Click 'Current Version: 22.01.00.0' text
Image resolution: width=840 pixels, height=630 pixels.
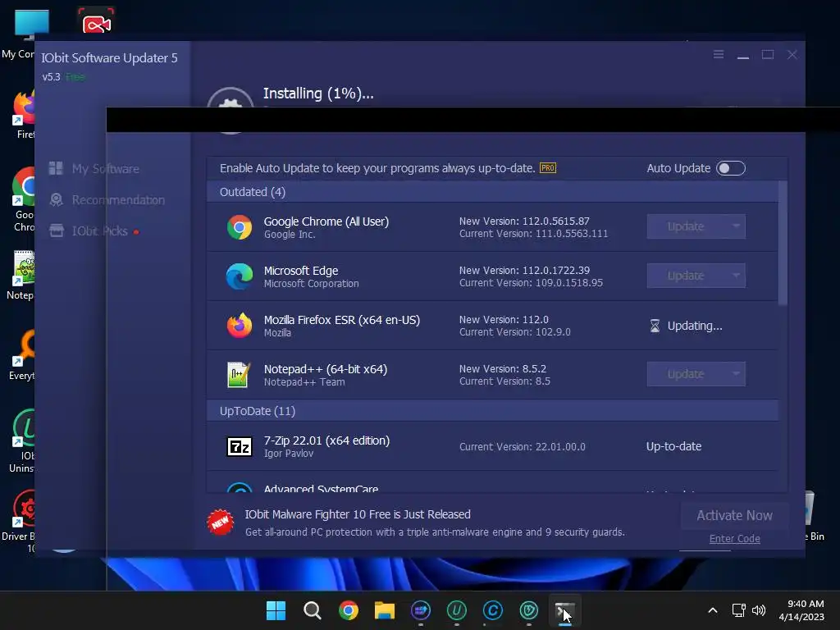tap(523, 447)
